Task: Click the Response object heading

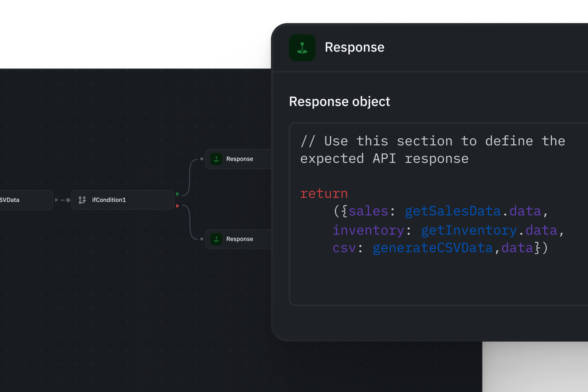Action: coord(339,101)
